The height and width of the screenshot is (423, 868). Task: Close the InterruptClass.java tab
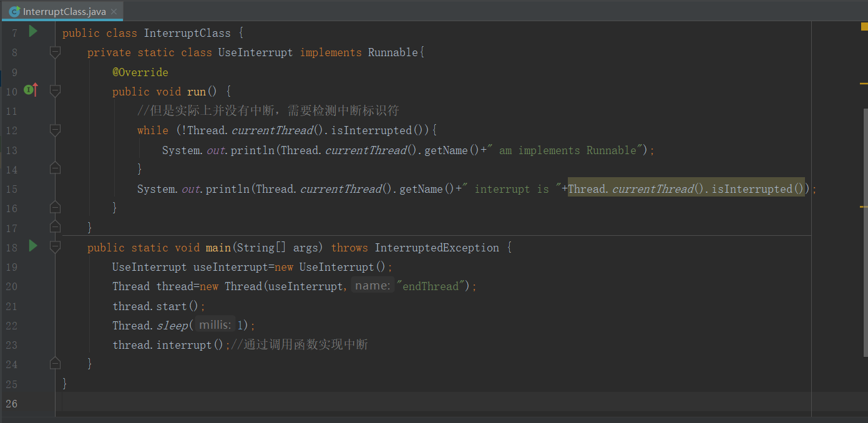[x=114, y=11]
